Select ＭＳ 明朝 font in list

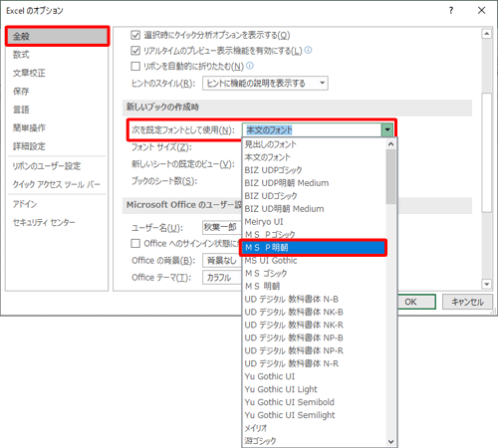314,286
